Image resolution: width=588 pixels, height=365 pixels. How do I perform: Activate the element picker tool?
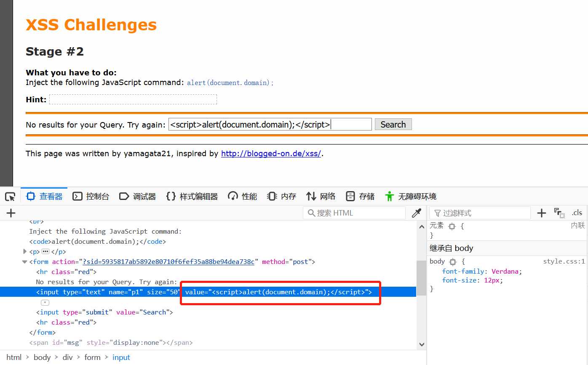[10, 197]
